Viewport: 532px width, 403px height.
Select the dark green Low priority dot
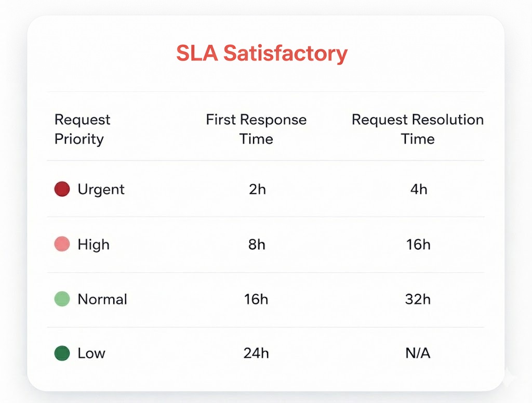(x=62, y=354)
